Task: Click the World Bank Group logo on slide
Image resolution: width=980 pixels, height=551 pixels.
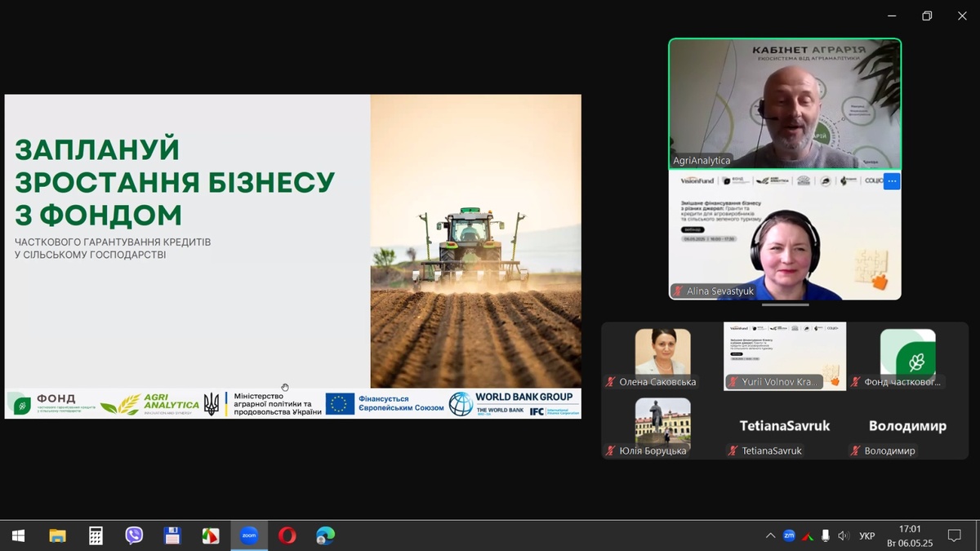Action: [x=514, y=403]
